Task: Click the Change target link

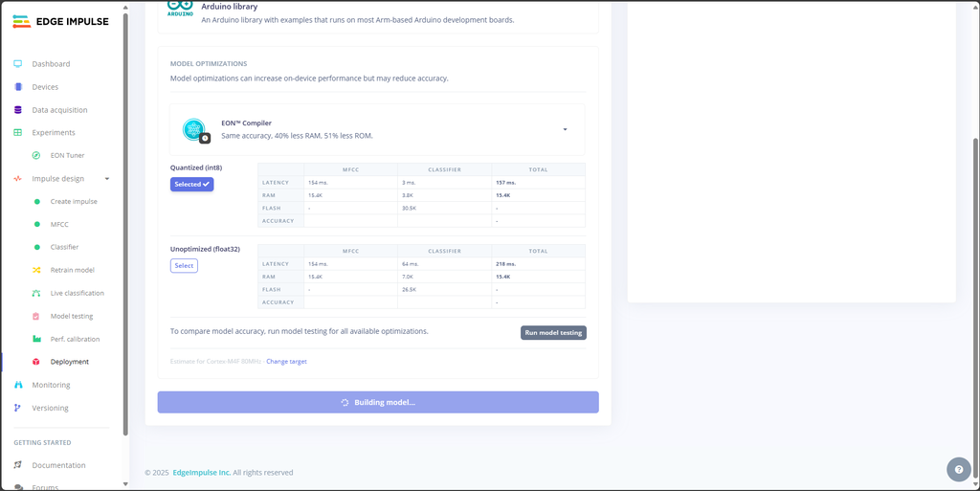Action: 286,361
